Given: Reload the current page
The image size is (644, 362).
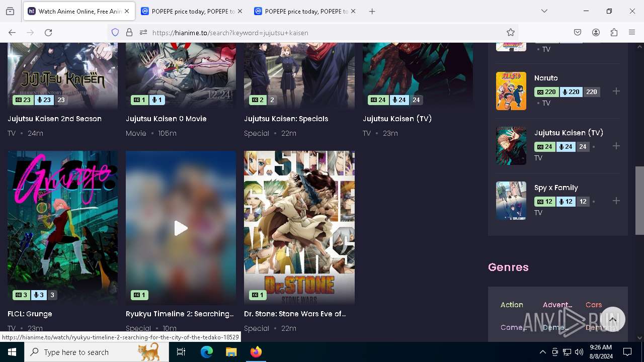Looking at the screenshot, I should [48, 33].
